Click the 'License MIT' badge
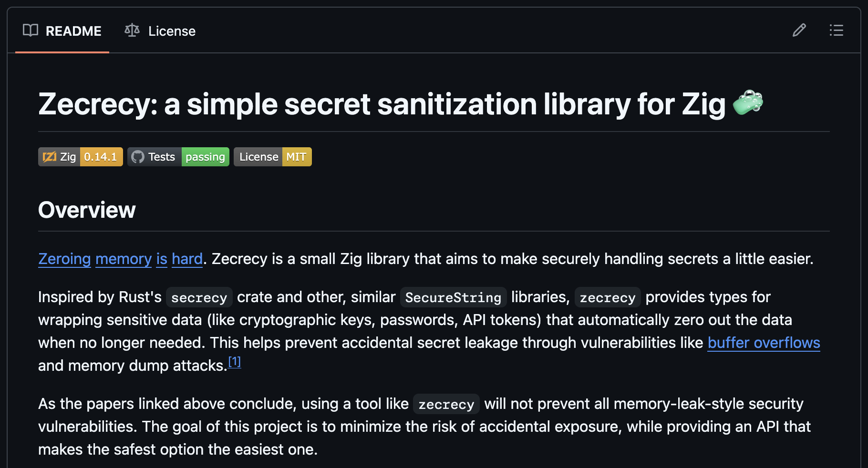 tap(272, 156)
